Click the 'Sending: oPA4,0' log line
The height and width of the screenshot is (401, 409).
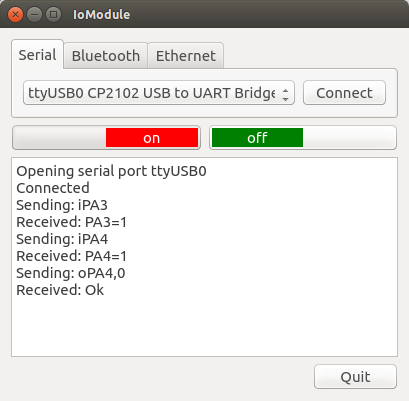pyautogui.click(x=71, y=273)
